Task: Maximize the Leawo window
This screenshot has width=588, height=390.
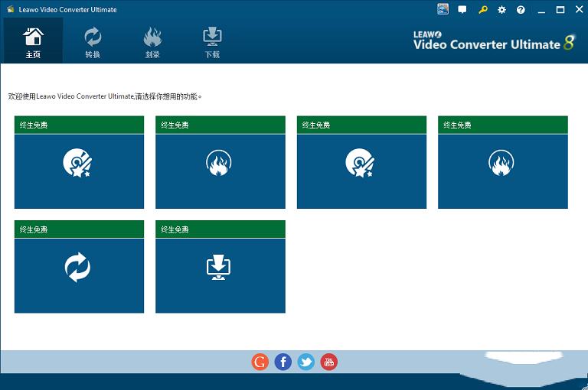Action: click(560, 10)
